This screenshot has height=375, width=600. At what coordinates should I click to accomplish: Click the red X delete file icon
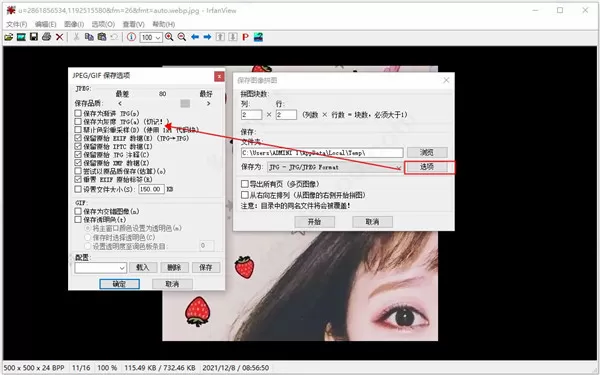[59, 37]
